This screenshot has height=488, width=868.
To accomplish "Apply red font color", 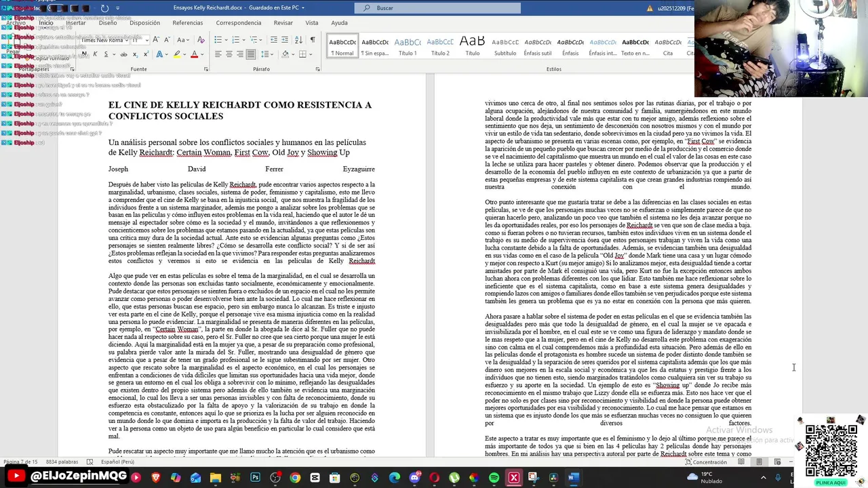I will (x=194, y=54).
